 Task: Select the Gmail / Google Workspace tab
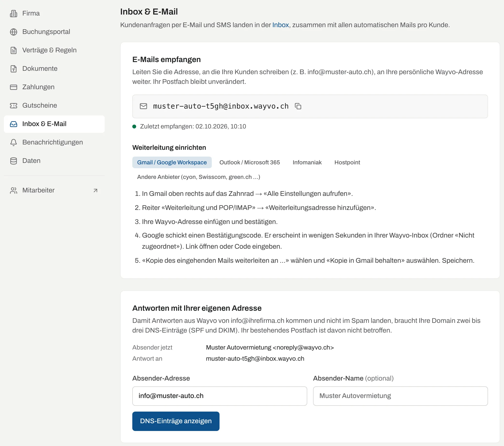point(172,162)
